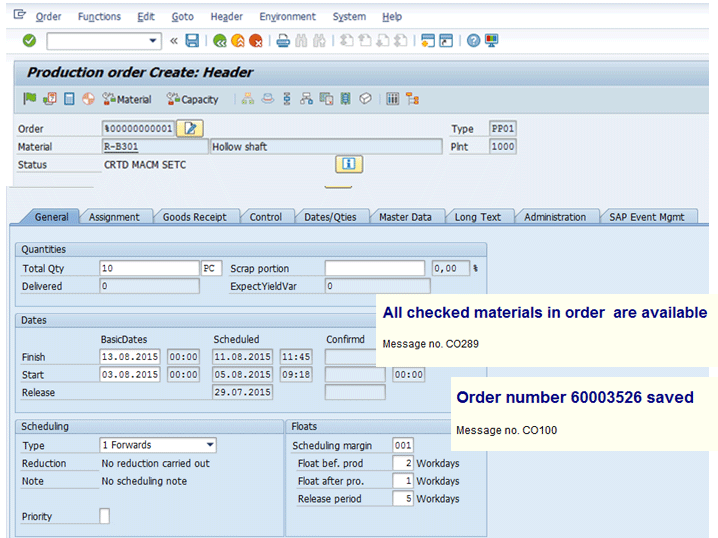This screenshot has width=718, height=538.
Task: Click the Float after pro. field
Action: click(403, 481)
